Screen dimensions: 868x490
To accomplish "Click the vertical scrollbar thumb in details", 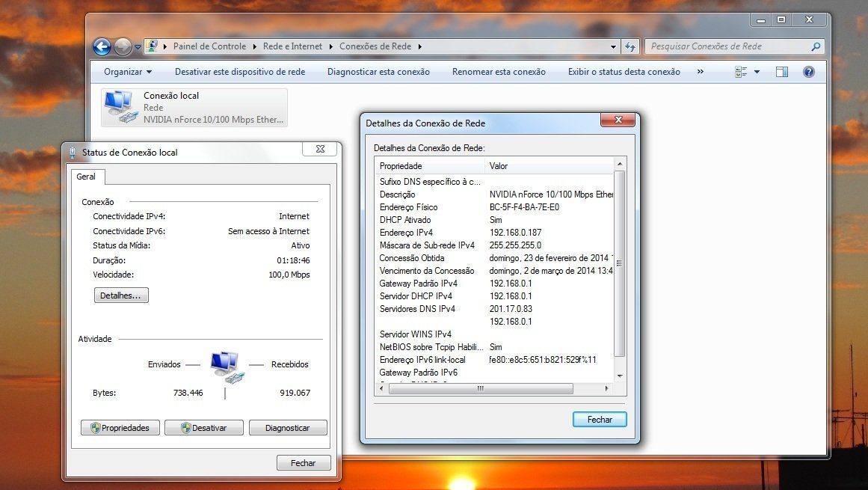I will (620, 263).
